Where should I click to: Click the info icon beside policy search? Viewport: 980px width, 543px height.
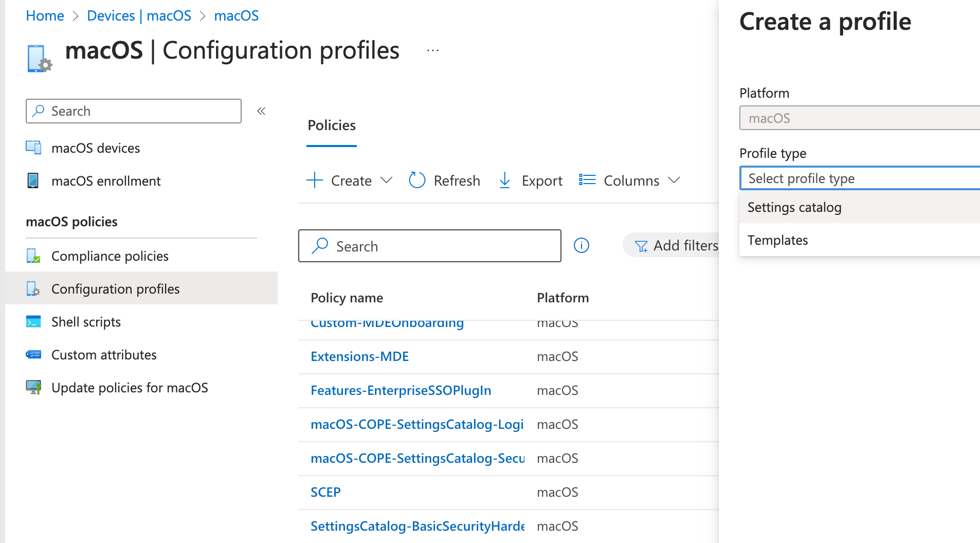[x=582, y=246]
